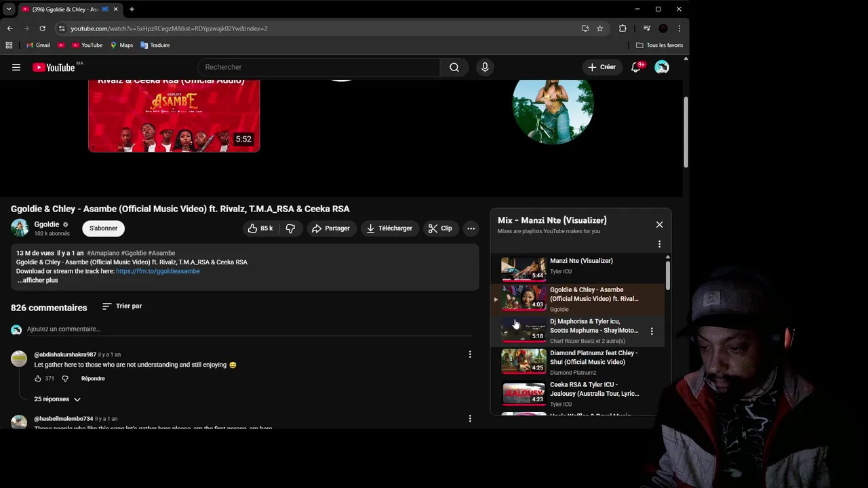Image resolution: width=868 pixels, height=488 pixels.
Task: Open Ggoldie channel avatar
Action: (20, 228)
